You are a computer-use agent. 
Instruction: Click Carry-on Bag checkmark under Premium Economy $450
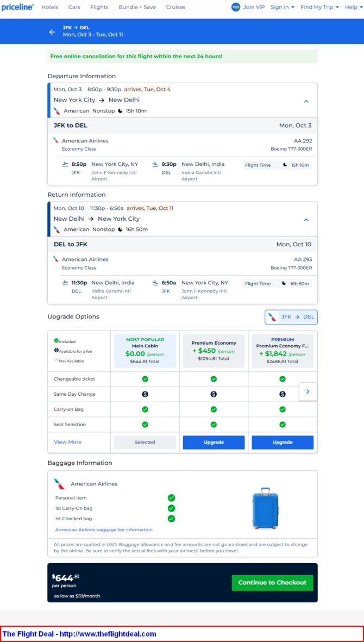point(214,409)
